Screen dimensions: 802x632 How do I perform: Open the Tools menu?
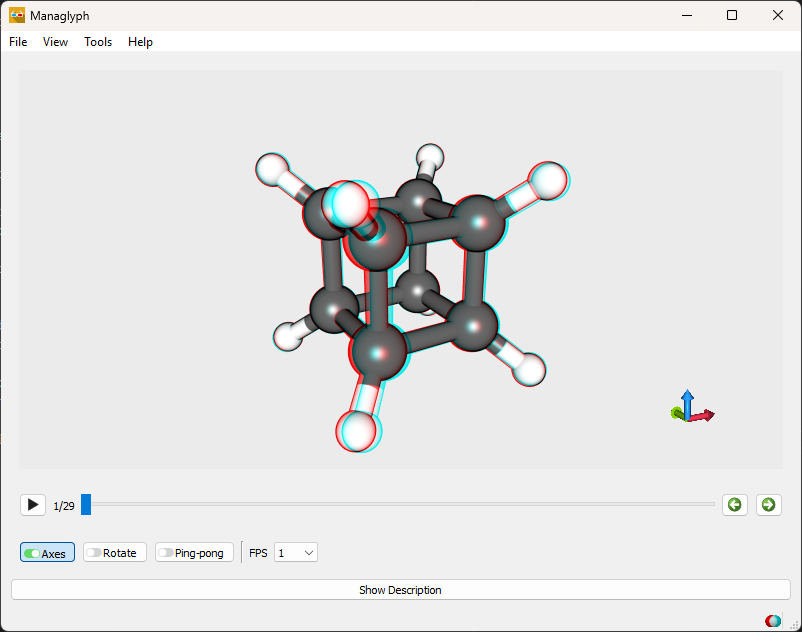98,42
